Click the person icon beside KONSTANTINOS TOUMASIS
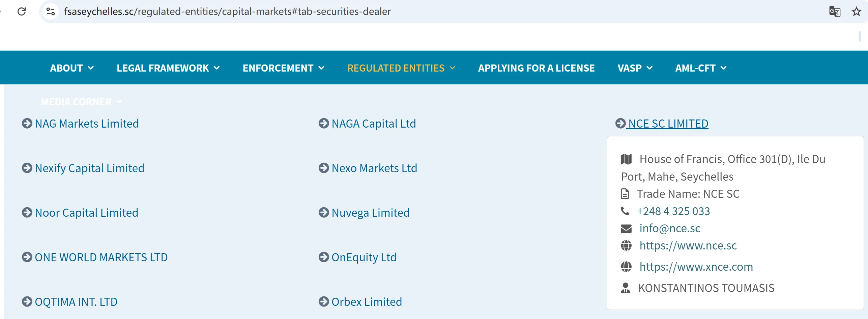This screenshot has height=319, width=868. coord(626,288)
